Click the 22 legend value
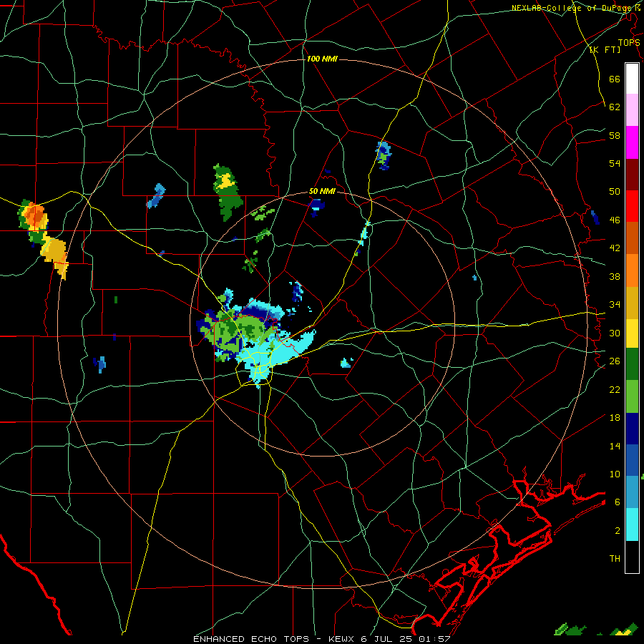 (x=615, y=389)
